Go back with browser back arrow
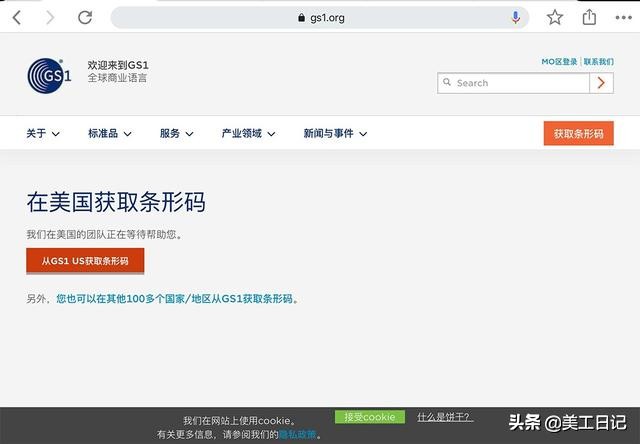This screenshot has height=444, width=640. [17, 18]
